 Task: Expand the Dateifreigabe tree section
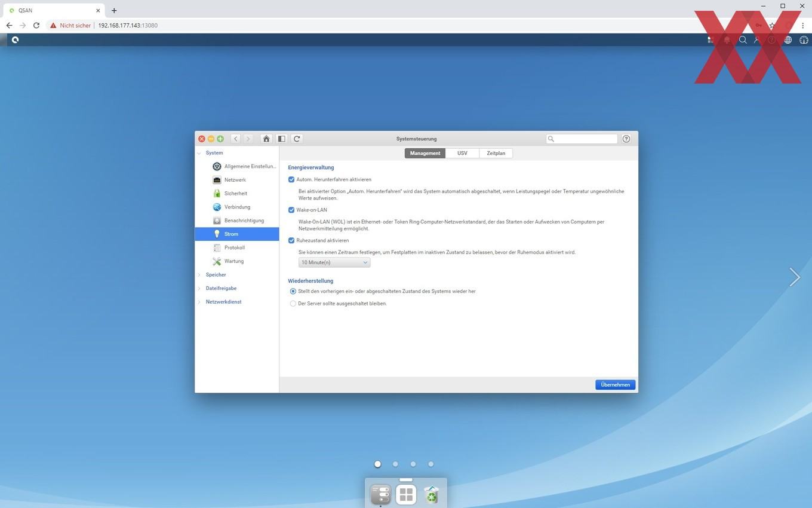tap(199, 288)
